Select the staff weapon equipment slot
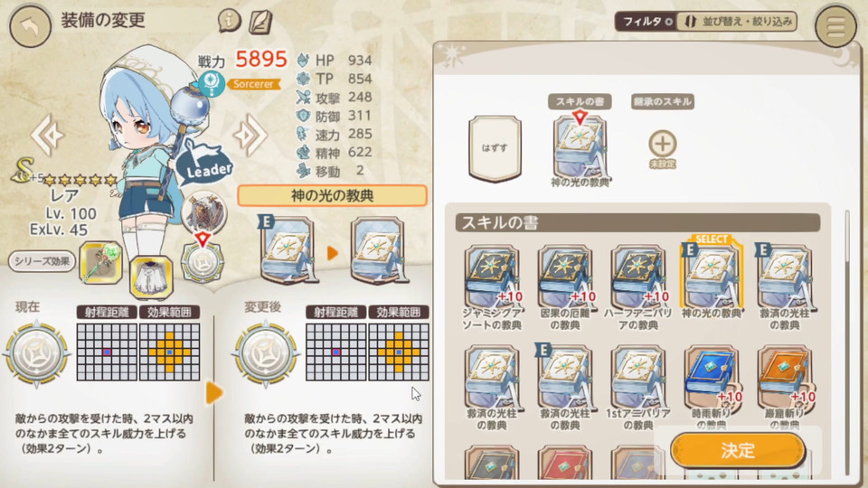Screen dimensions: 868x488 (101, 264)
